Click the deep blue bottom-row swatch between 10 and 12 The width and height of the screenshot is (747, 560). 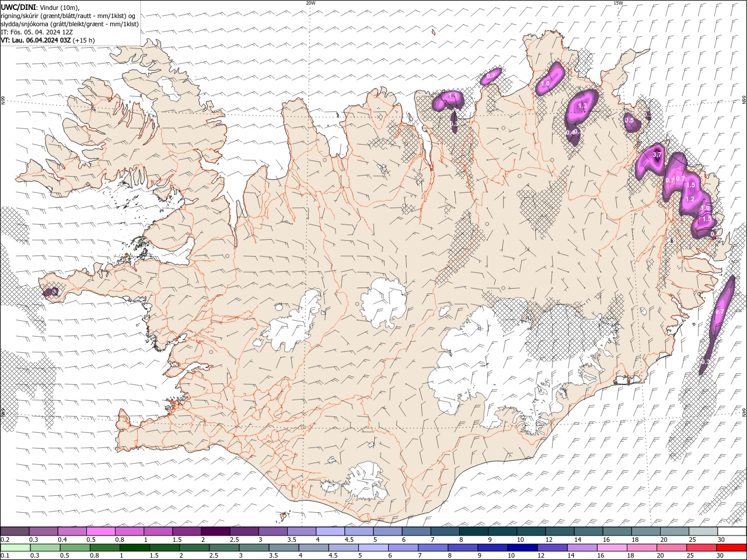coord(522,548)
